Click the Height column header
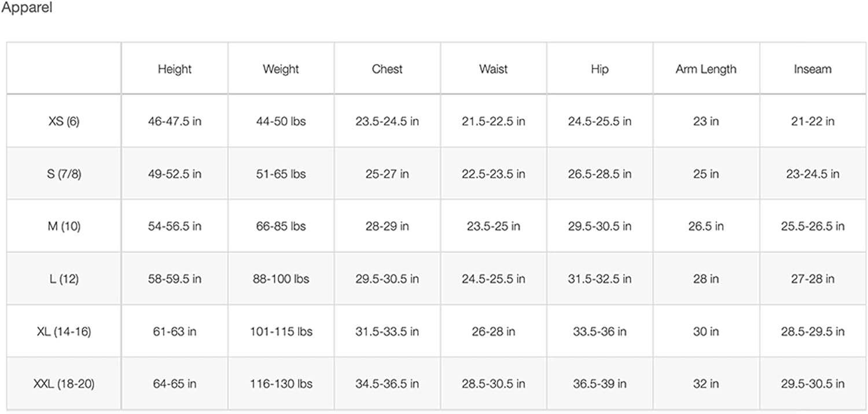 pyautogui.click(x=174, y=69)
